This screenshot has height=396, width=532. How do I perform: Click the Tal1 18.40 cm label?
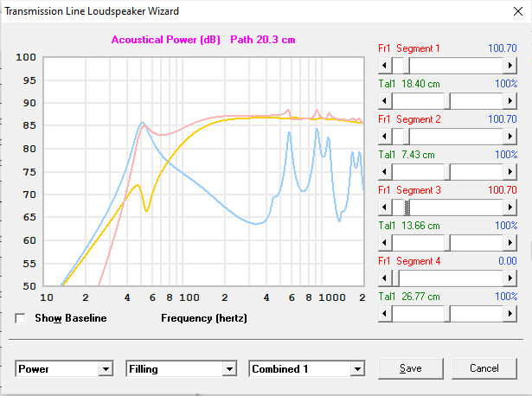[409, 84]
